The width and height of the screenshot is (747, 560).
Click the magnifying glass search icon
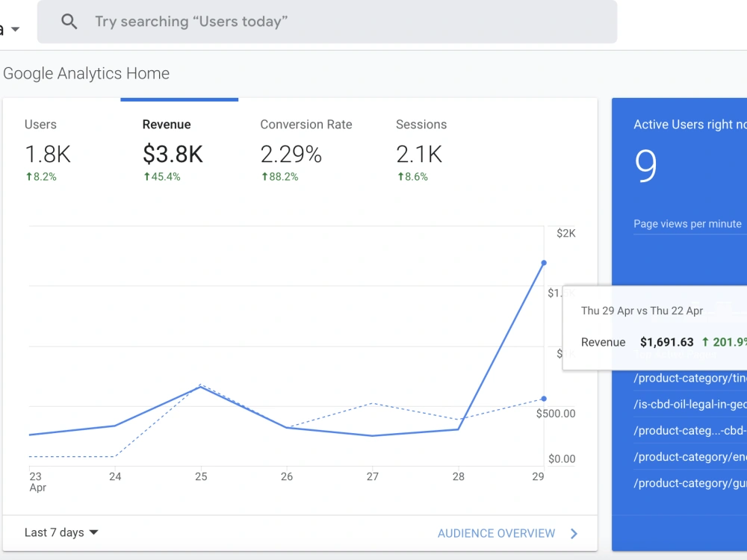pos(69,22)
